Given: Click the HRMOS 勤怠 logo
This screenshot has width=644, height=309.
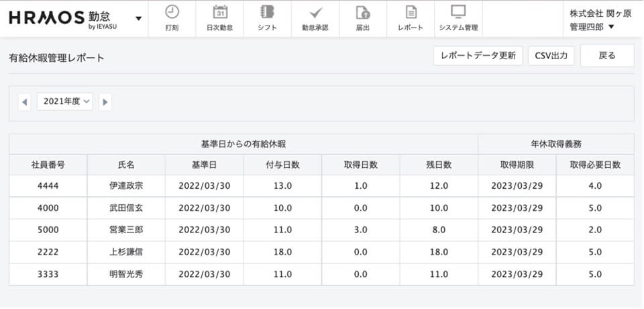Looking at the screenshot, I should 66,18.
